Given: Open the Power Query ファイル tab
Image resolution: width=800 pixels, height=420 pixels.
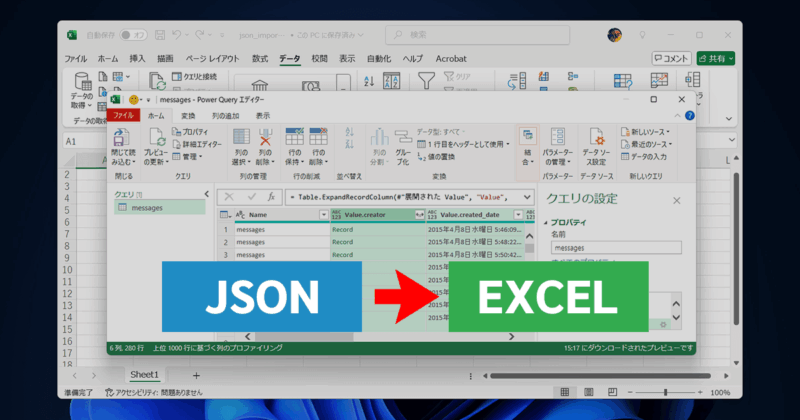Looking at the screenshot, I should [123, 116].
